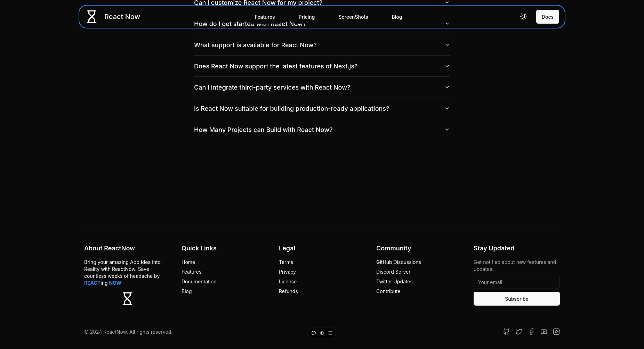Open the Features nav item

pos(265,17)
